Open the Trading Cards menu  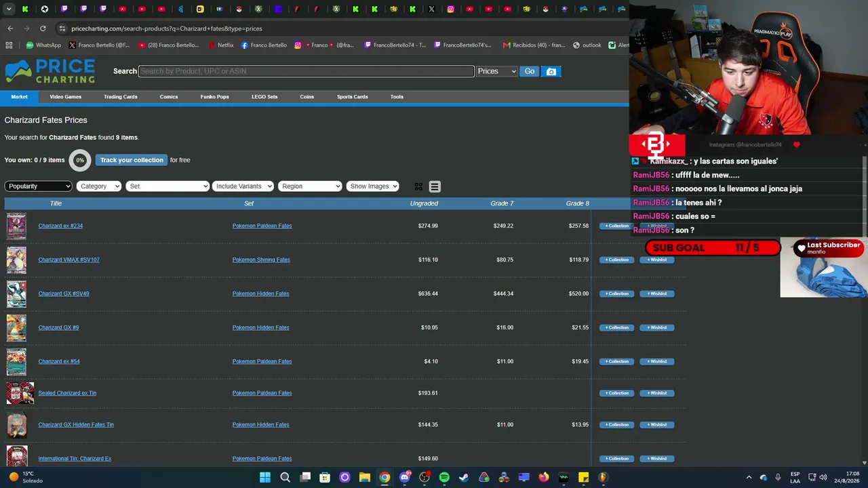click(x=121, y=97)
